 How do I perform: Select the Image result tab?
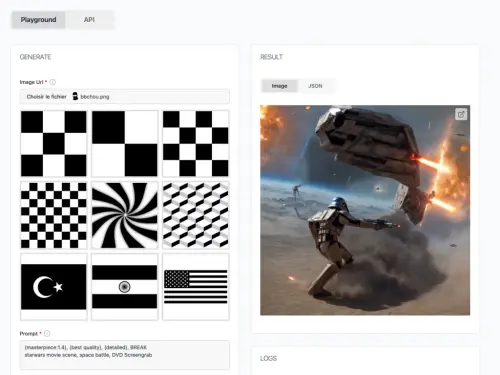(279, 86)
